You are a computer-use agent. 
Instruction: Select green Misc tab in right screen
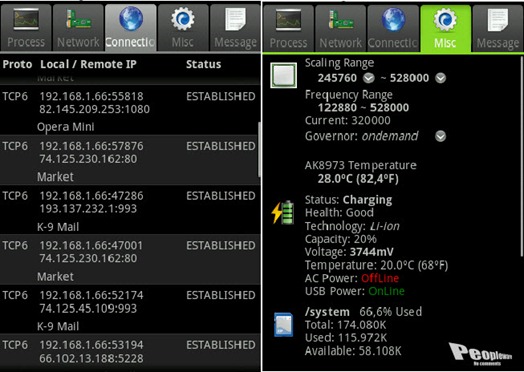[445, 28]
